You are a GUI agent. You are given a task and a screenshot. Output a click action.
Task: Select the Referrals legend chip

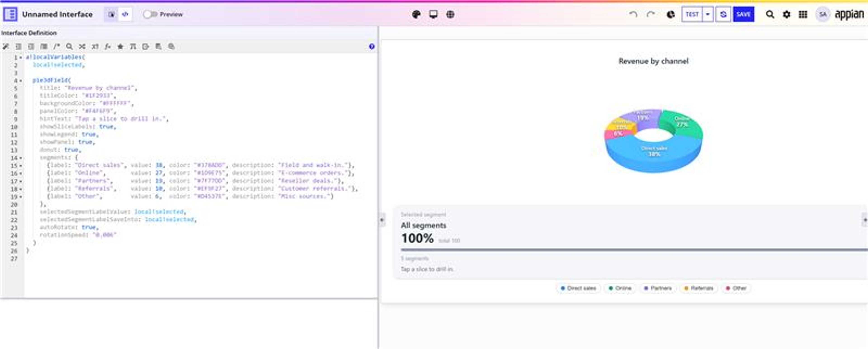click(x=699, y=288)
